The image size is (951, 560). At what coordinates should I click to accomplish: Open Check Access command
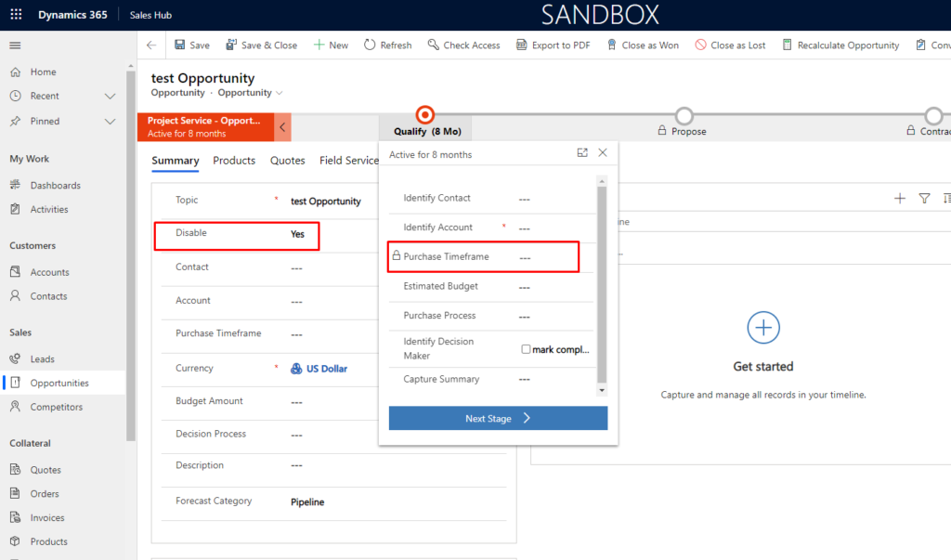(464, 45)
